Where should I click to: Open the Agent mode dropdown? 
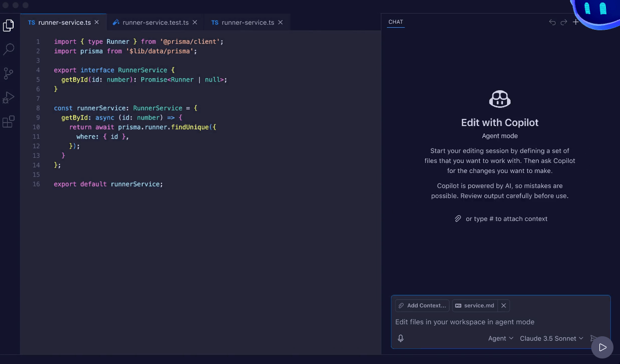coord(500,338)
